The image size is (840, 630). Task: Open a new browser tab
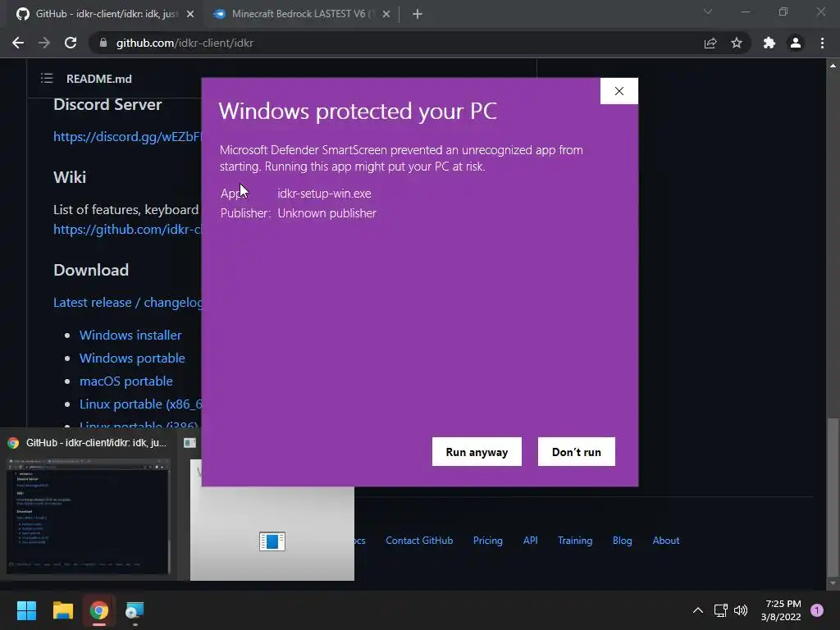[418, 15]
